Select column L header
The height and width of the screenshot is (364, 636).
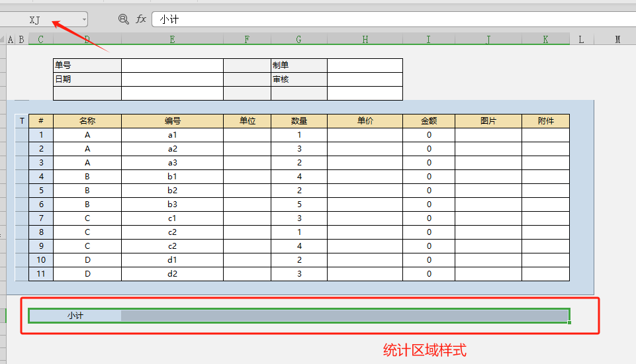tap(581, 40)
